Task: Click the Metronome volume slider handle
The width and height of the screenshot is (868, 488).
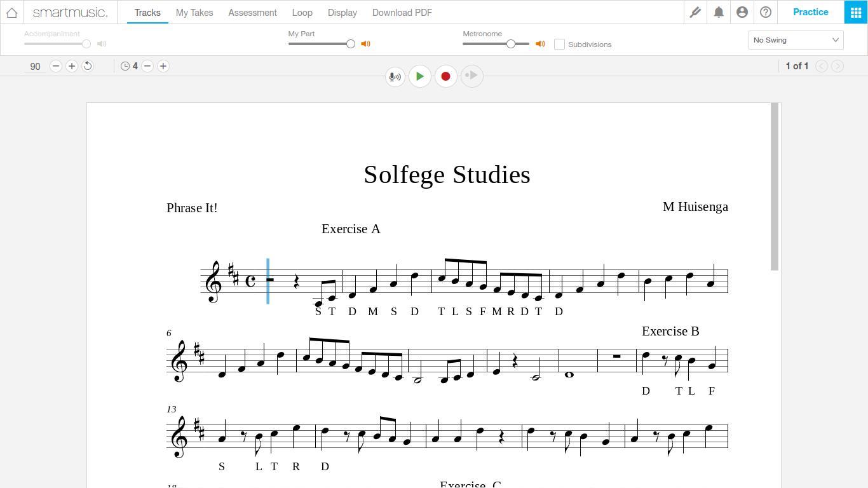Action: tap(510, 44)
